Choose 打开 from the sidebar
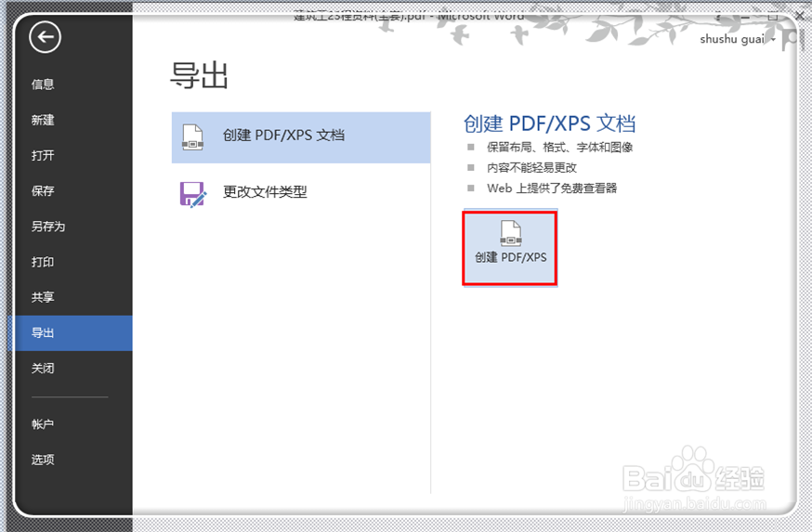812x532 pixels. coord(43,155)
